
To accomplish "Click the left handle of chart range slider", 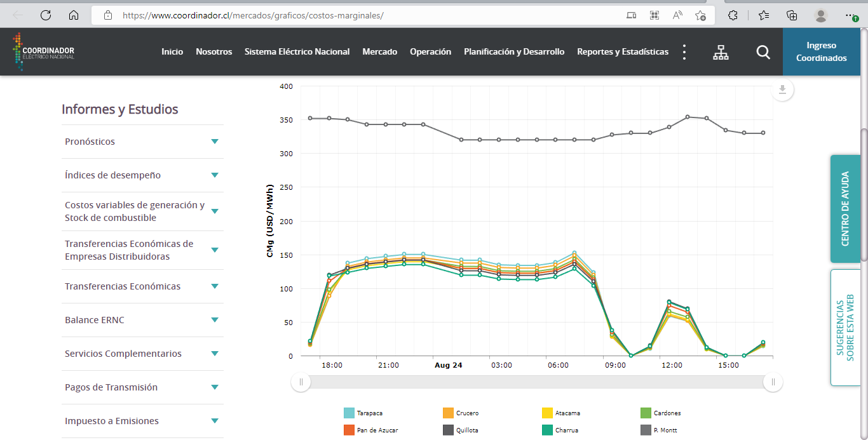I will click(x=301, y=382).
